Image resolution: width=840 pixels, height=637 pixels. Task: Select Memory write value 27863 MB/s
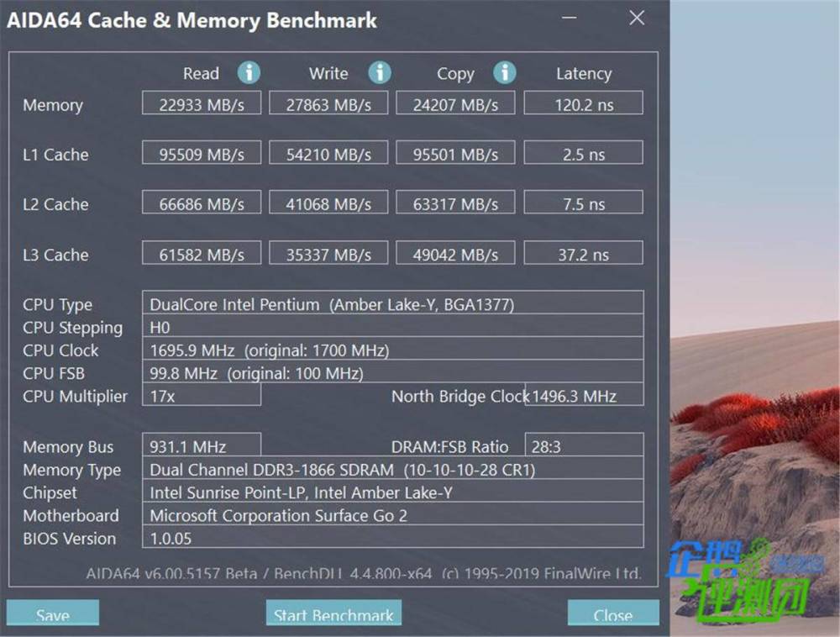(328, 103)
